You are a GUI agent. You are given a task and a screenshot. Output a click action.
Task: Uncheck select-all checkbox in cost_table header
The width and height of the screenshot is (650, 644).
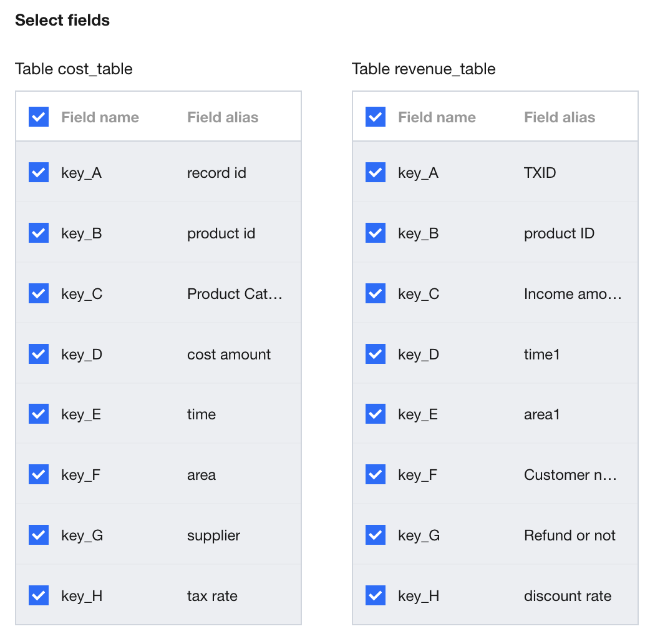tap(39, 117)
